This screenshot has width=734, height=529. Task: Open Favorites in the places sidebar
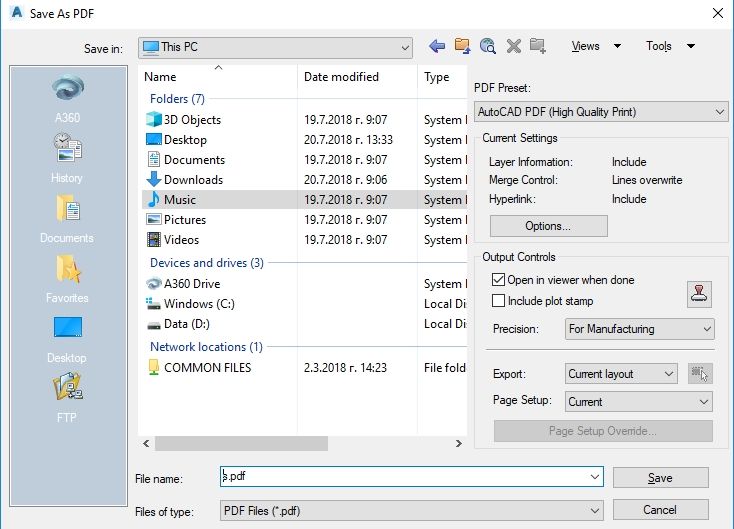click(67, 278)
